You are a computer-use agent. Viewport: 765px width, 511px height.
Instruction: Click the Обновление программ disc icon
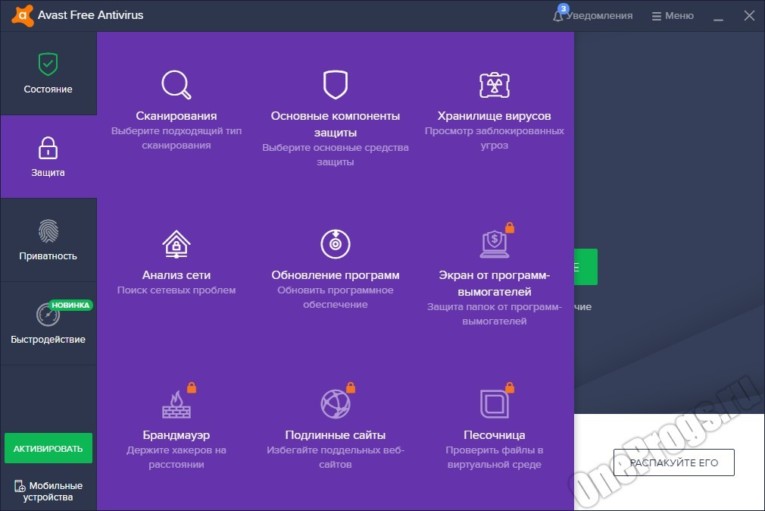pyautogui.click(x=335, y=244)
